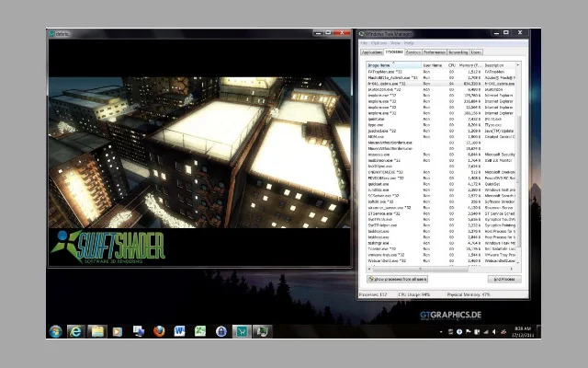Click the process list scroll-down arrow
The image size is (588, 368).
point(518,263)
